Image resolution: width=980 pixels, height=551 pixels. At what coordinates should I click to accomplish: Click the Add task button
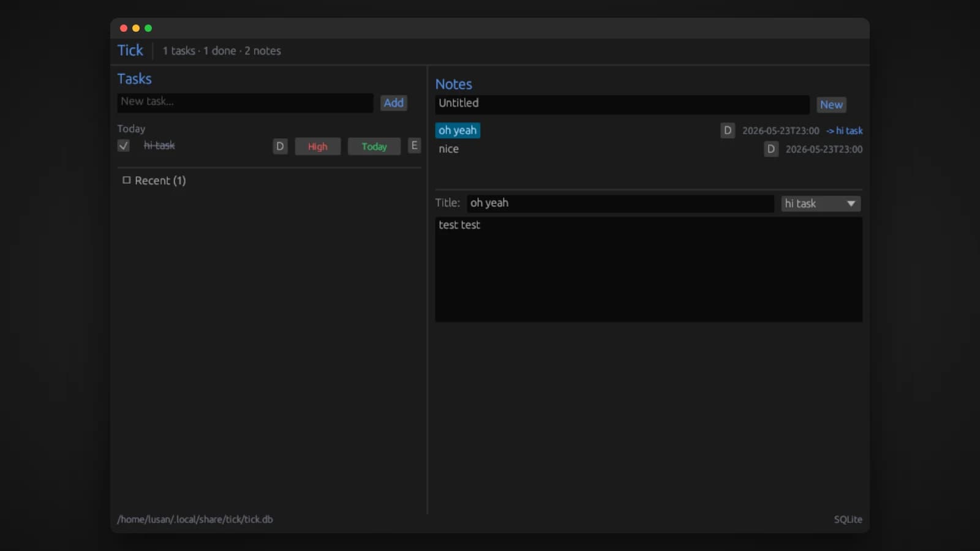394,103
